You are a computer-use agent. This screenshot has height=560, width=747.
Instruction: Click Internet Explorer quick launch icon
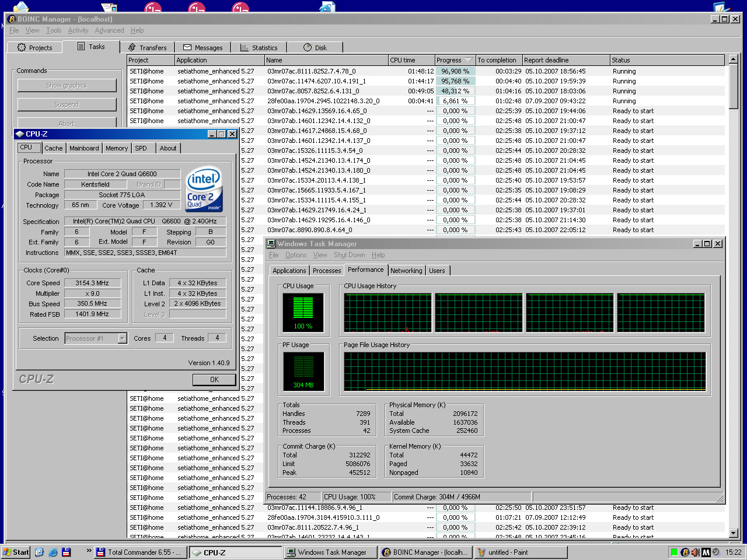click(53, 552)
